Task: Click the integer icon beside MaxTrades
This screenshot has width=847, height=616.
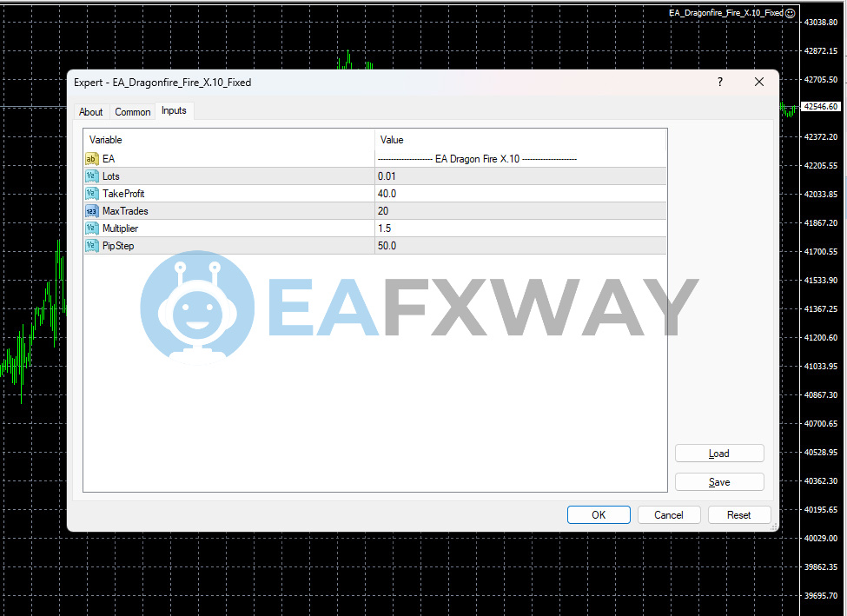Action: [91, 211]
